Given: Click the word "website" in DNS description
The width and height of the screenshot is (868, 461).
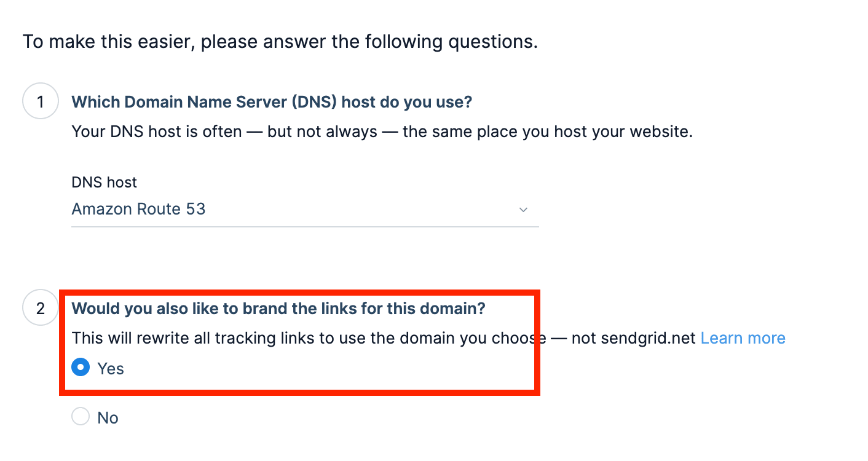Looking at the screenshot, I should point(658,132).
